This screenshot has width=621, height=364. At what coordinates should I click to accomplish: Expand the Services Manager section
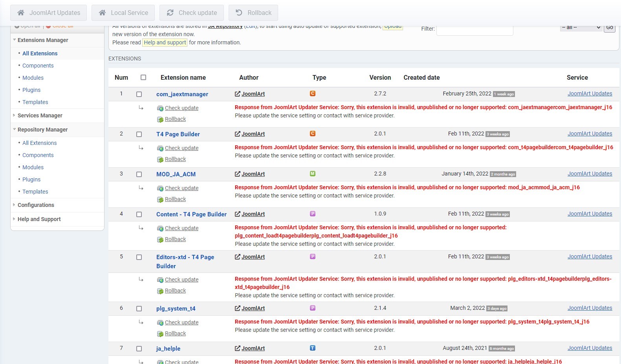15,115
